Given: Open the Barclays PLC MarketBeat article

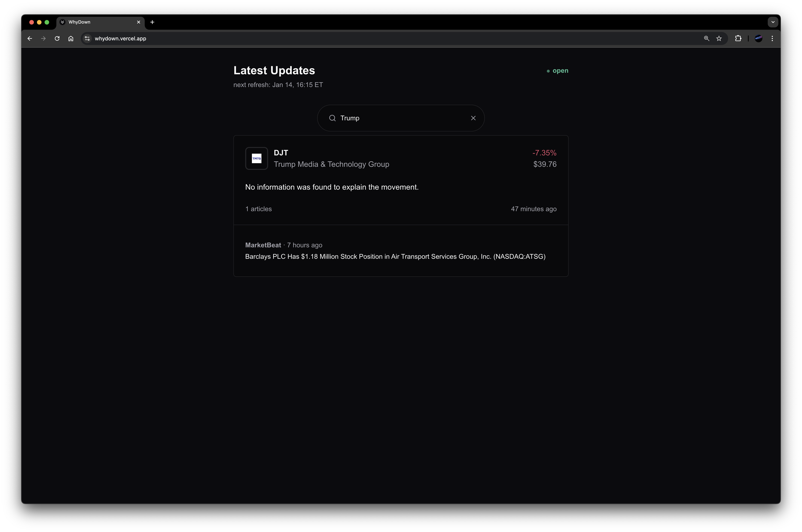Looking at the screenshot, I should (395, 256).
